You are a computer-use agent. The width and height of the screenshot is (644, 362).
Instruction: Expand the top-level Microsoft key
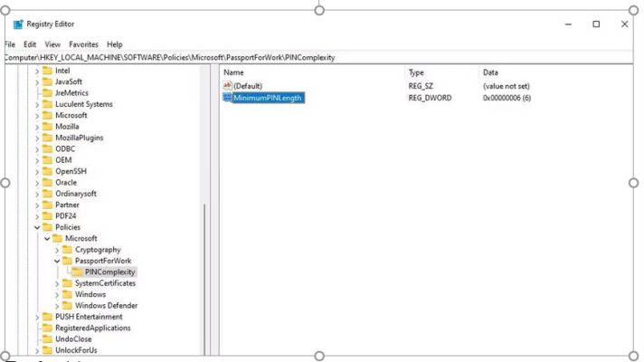click(x=37, y=116)
